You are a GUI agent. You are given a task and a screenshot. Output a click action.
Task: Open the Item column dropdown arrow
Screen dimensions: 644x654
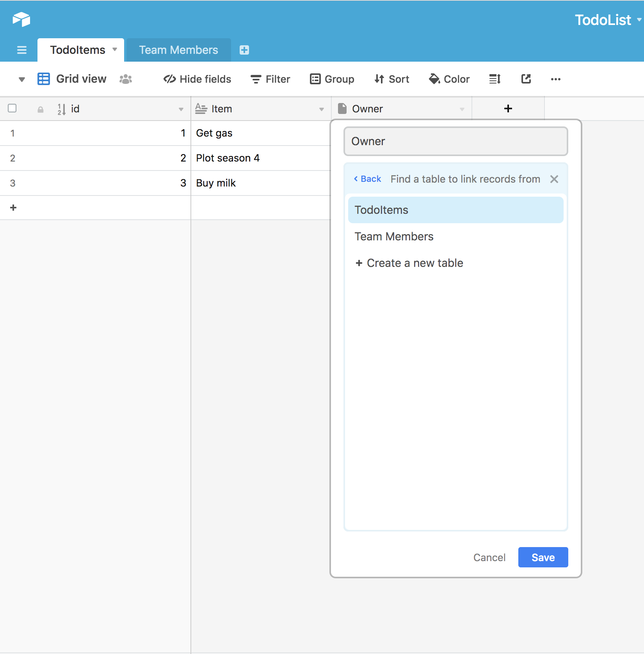[x=322, y=109]
